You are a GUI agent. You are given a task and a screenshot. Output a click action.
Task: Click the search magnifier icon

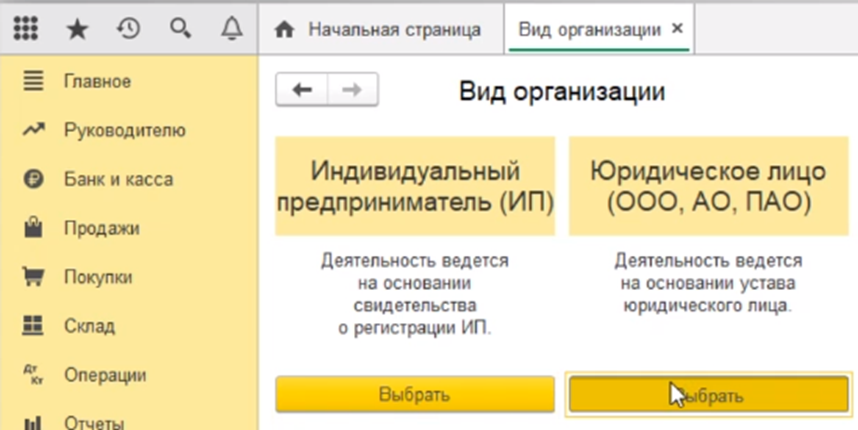pyautogui.click(x=180, y=29)
